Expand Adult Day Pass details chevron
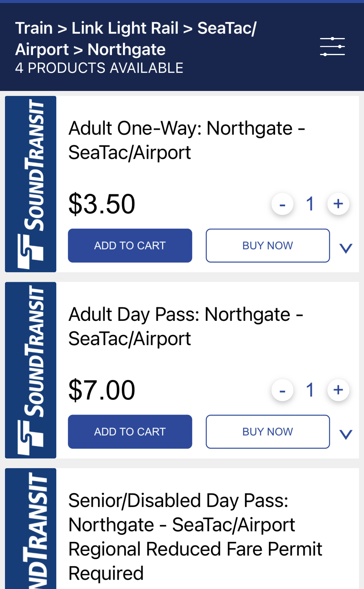The image size is (364, 589). click(346, 434)
